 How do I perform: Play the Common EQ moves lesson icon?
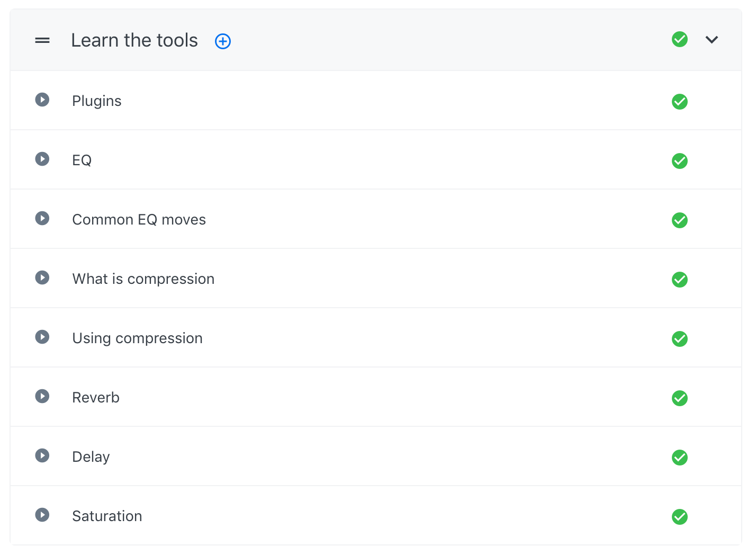(x=42, y=218)
